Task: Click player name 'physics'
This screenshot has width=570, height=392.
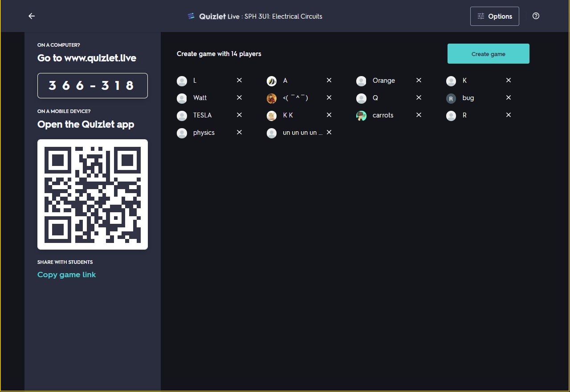Action: [204, 133]
